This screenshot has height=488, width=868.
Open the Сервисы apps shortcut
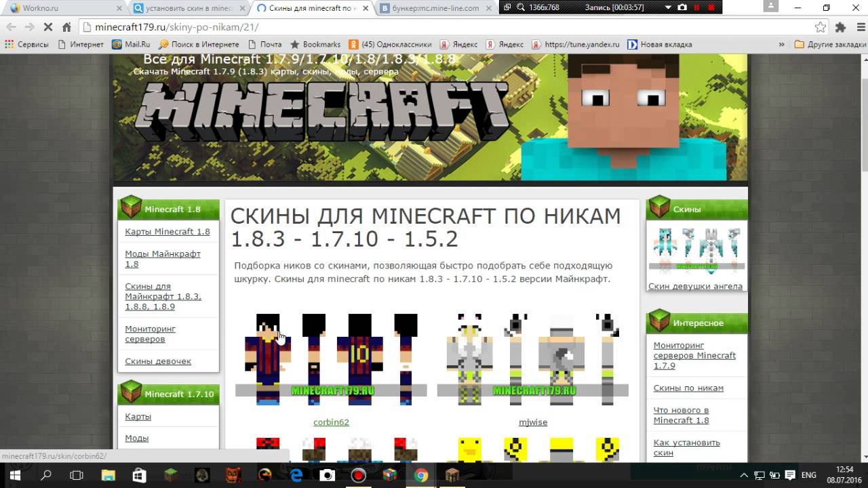(26, 44)
